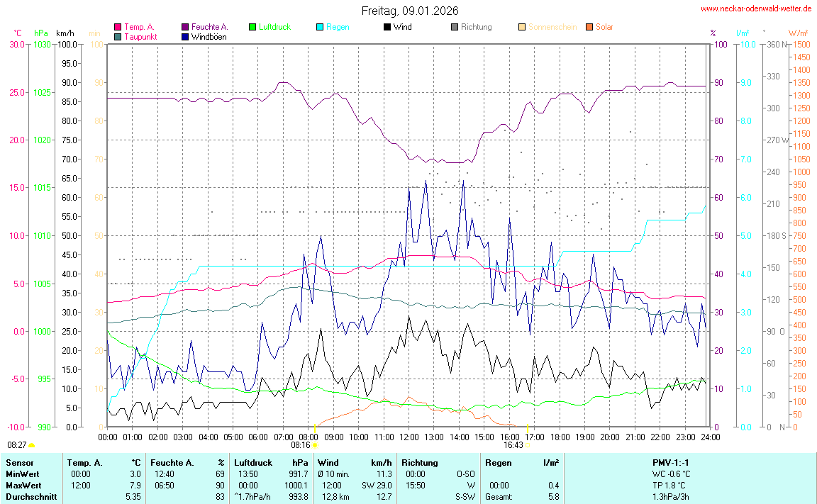Select the blue Windböen legend swatch
The image size is (817, 504).
tap(185, 37)
